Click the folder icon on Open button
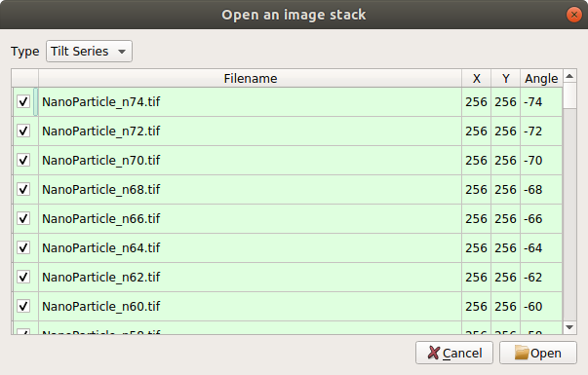Image resolution: width=588 pixels, height=375 pixels. click(x=522, y=353)
